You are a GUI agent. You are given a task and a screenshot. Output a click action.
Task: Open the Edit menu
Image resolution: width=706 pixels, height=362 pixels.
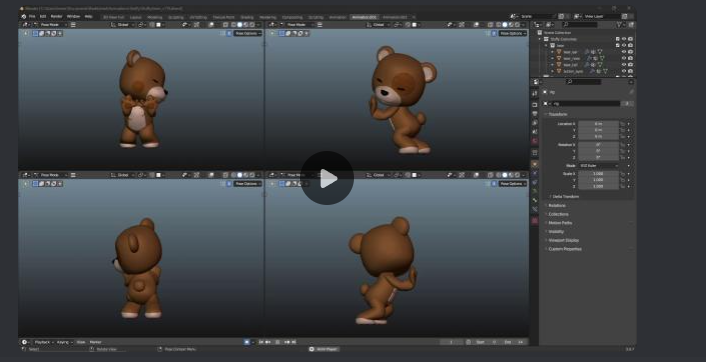coord(43,17)
